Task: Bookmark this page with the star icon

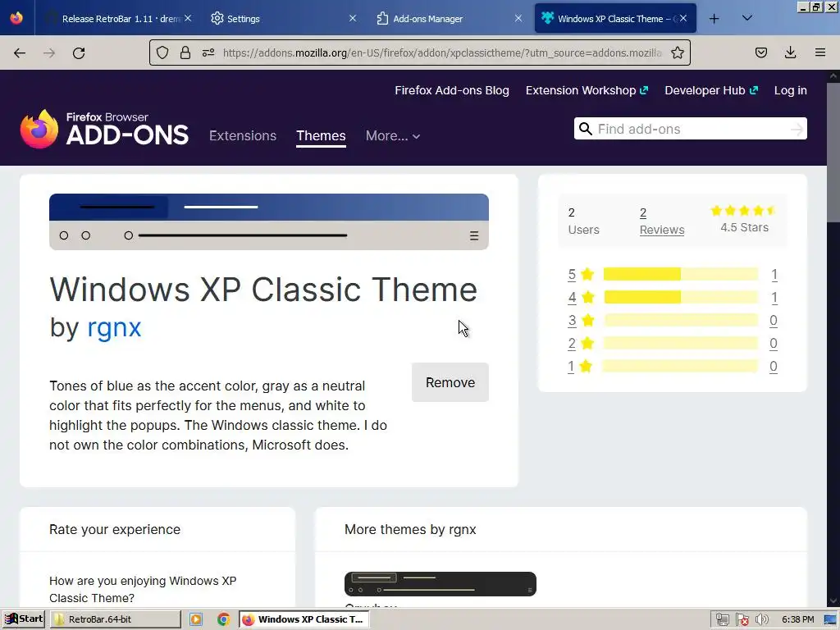Action: coord(677,52)
